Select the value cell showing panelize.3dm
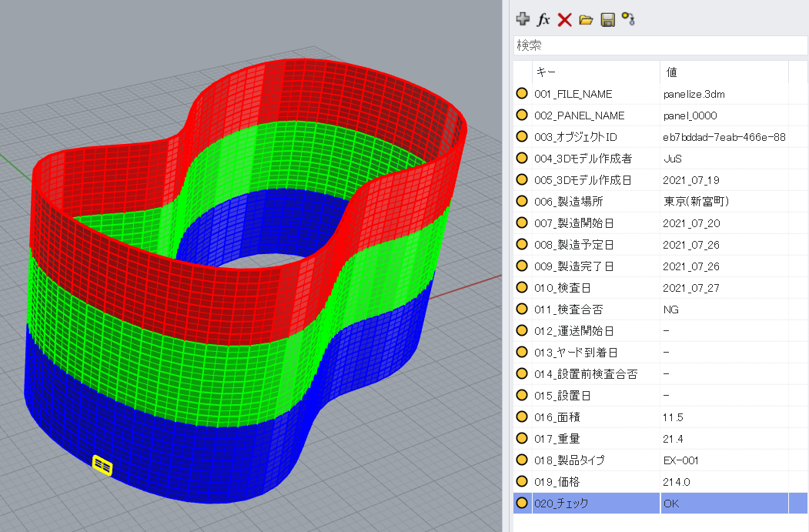 click(693, 94)
